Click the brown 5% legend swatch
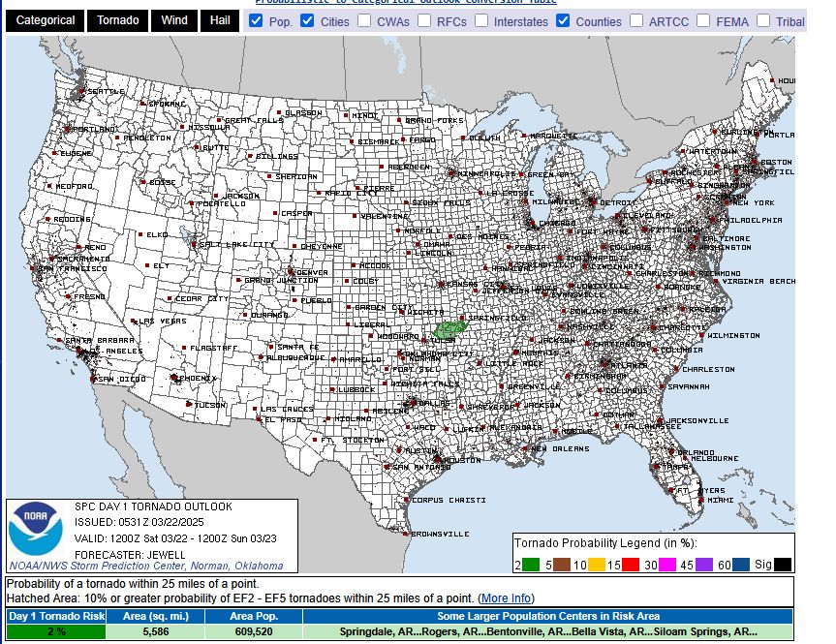 (562, 565)
